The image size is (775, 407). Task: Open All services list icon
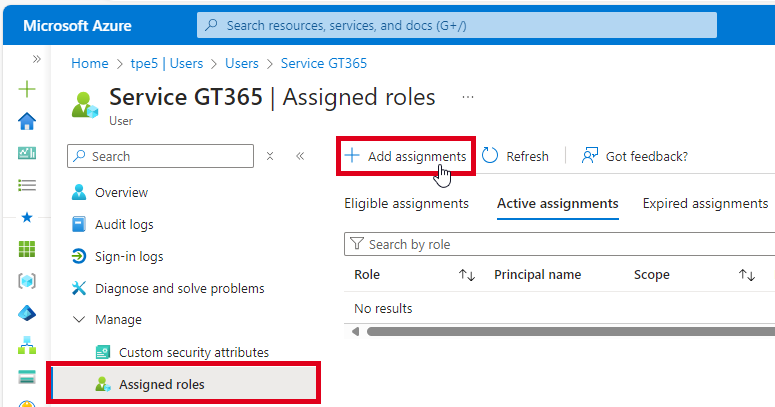pos(27,185)
